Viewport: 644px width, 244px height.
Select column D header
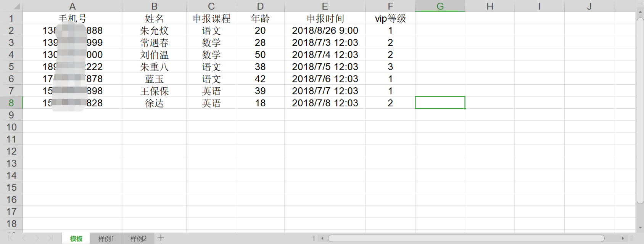[x=260, y=6]
